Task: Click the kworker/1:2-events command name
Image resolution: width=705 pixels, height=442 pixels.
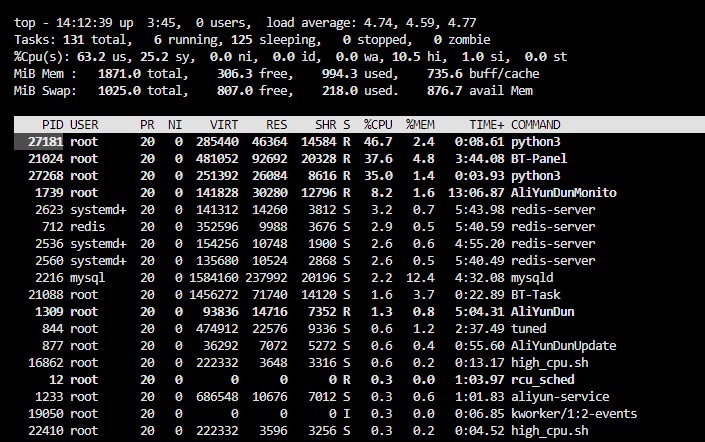Action: (x=574, y=414)
